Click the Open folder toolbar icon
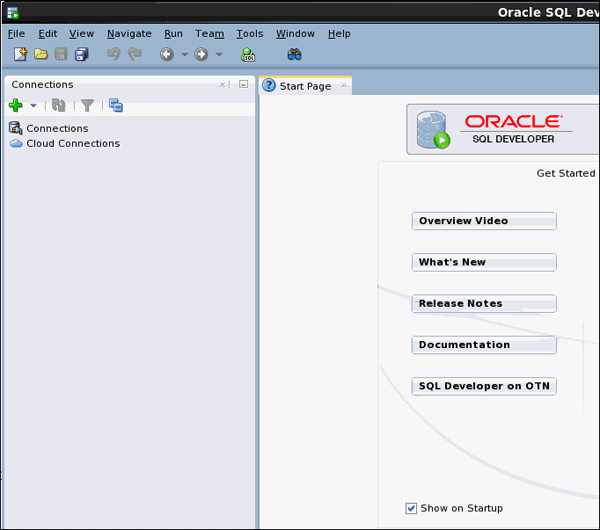This screenshot has height=530, width=600. coord(41,54)
